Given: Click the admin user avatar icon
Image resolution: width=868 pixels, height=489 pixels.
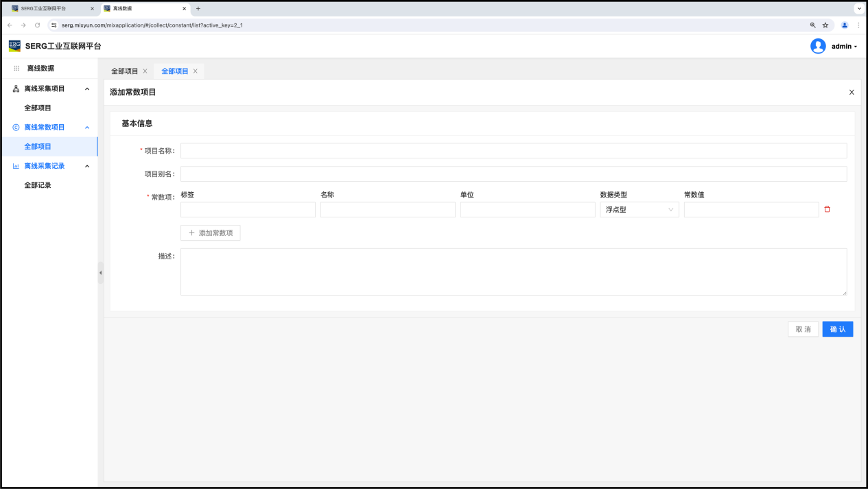Looking at the screenshot, I should pos(818,46).
